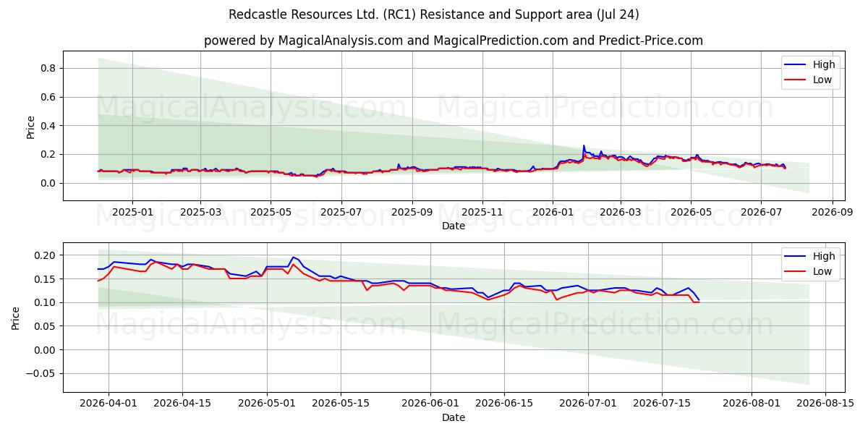This screenshot has width=868, height=434.
Task: Click the '2025-07' x-axis label
Action: pyautogui.click(x=341, y=213)
